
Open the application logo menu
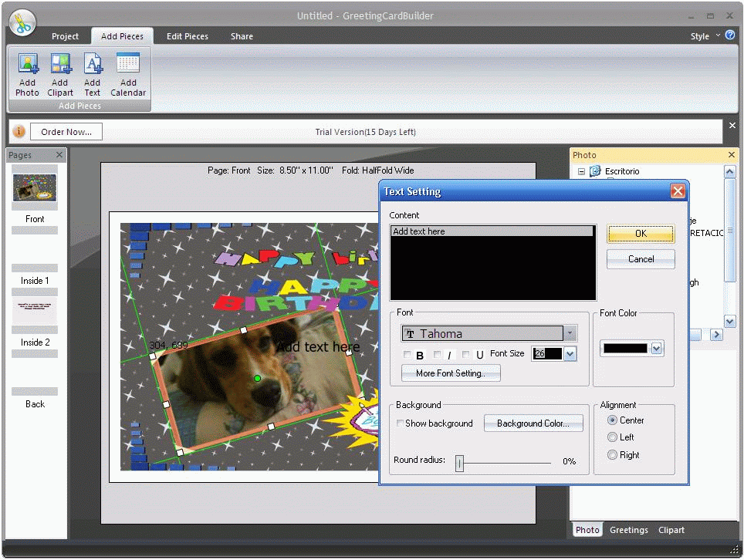coord(22,21)
